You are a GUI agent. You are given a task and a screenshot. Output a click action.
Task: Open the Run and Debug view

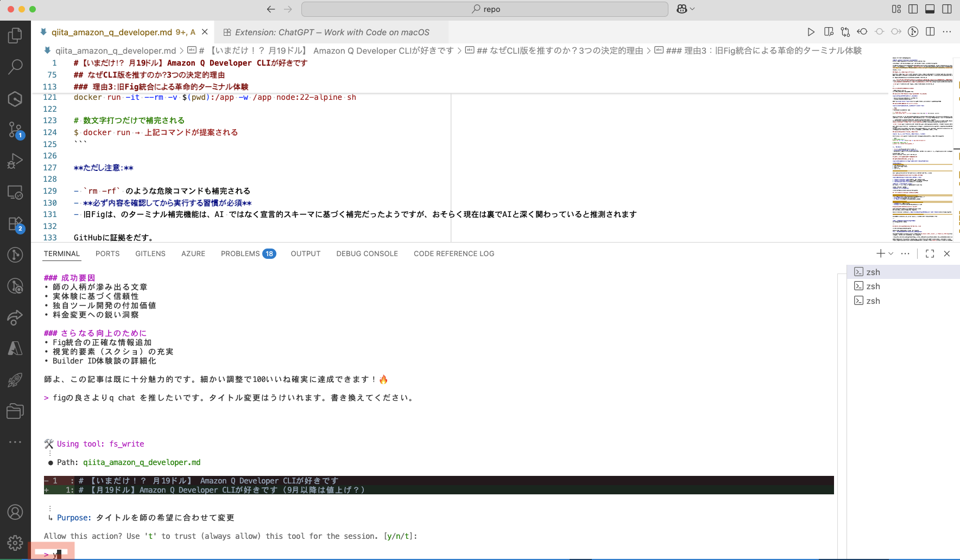(x=15, y=161)
